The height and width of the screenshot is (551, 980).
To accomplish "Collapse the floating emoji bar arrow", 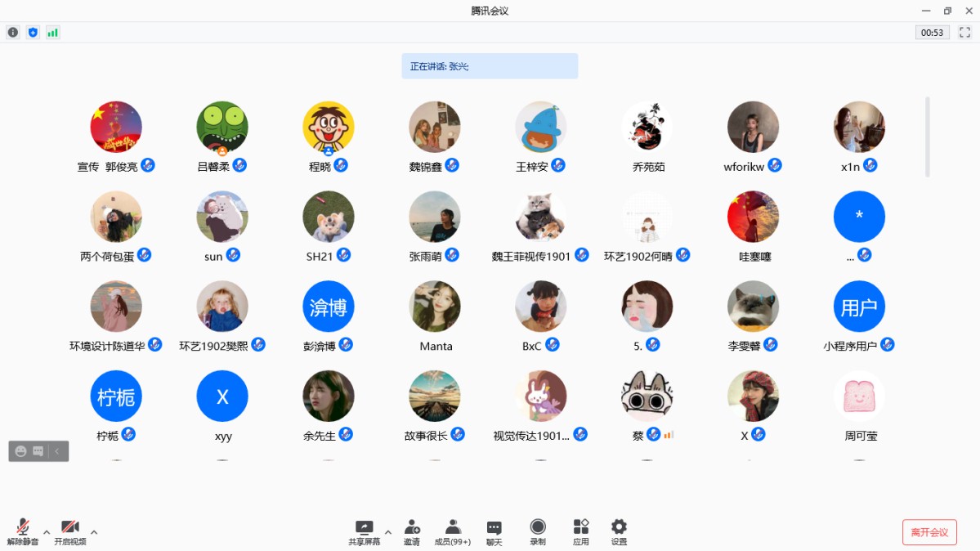I will (x=57, y=451).
